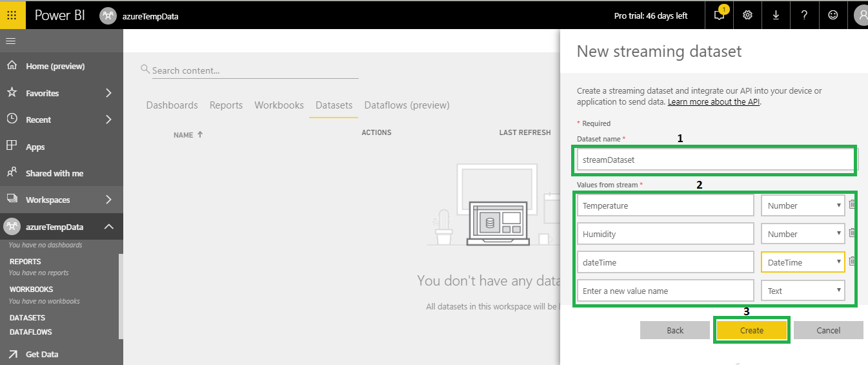Click the Temperature value name field

tap(665, 205)
